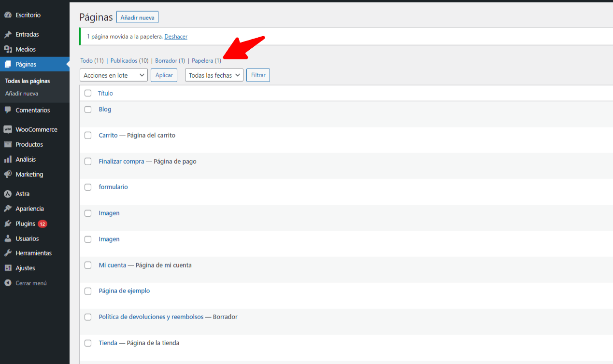Check the box for Mi cuenta

pos(88,266)
